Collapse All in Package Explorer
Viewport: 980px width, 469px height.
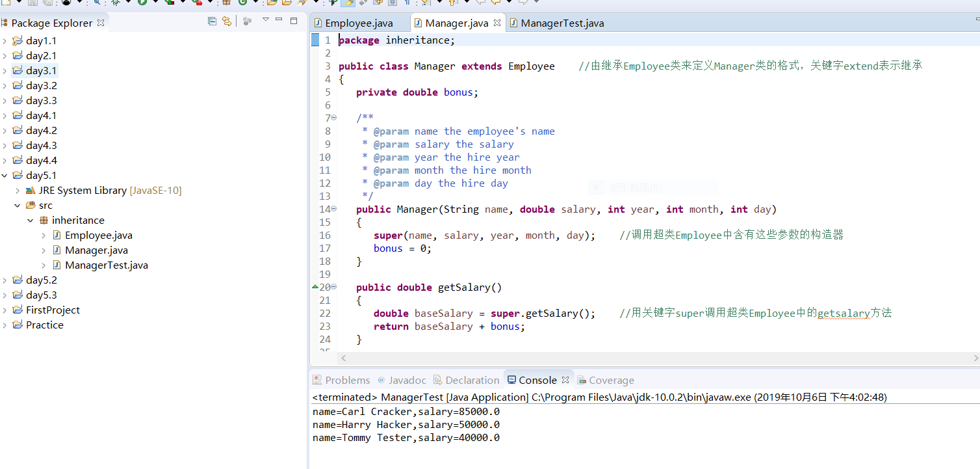[x=212, y=21]
